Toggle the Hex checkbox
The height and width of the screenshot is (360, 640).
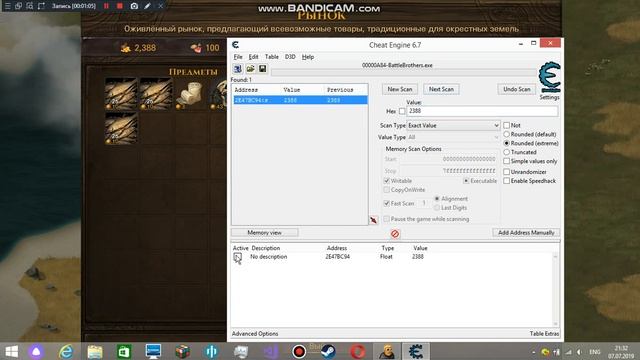402,111
